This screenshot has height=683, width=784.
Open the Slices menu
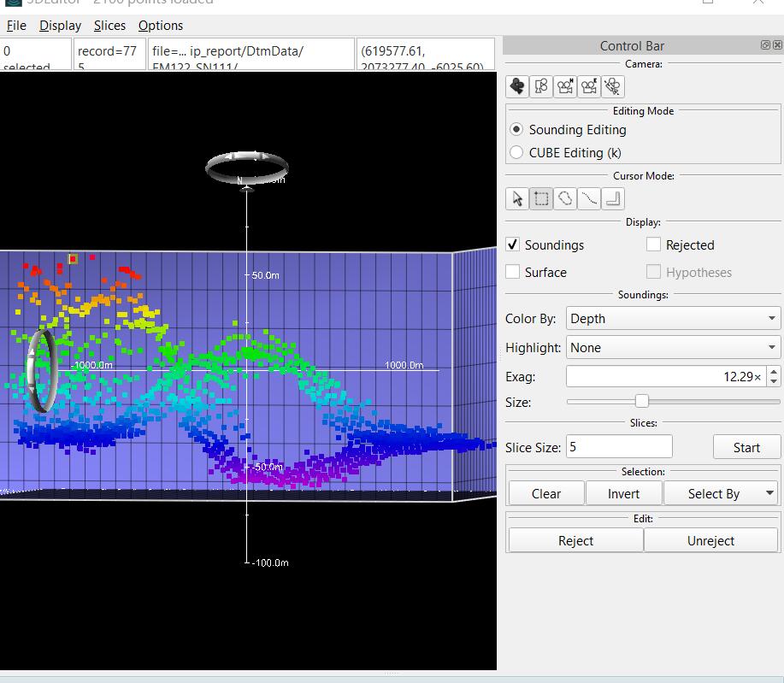[x=109, y=26]
